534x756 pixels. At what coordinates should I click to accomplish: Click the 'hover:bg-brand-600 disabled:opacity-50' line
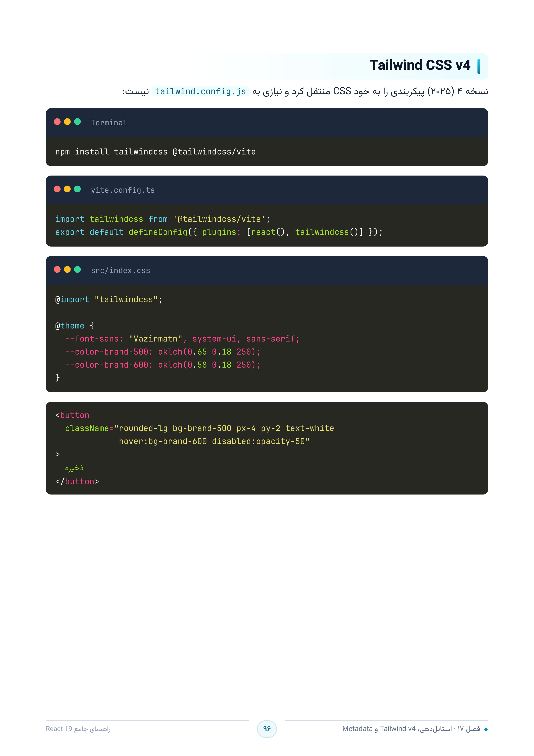214,442
